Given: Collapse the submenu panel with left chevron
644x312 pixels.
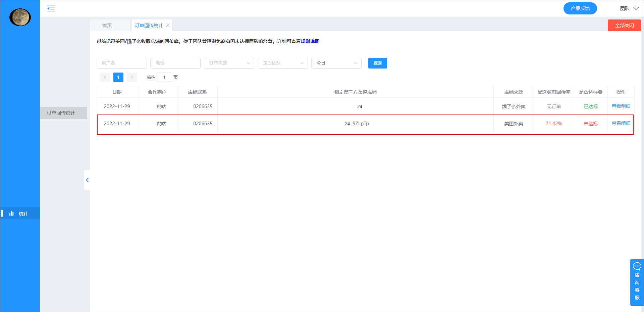Looking at the screenshot, I should [87, 180].
